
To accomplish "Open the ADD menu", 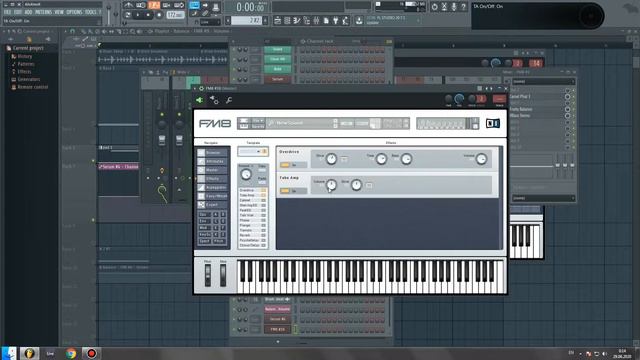I will [28, 12].
